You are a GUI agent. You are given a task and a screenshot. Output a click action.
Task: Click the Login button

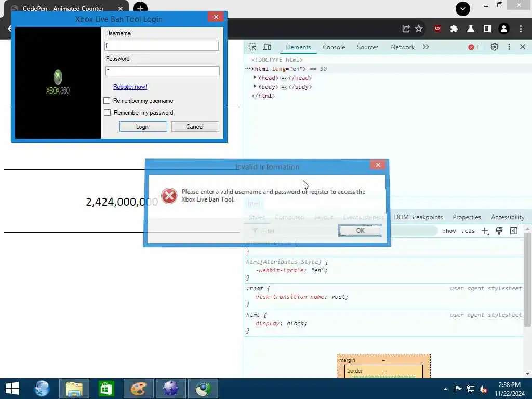pos(143,127)
